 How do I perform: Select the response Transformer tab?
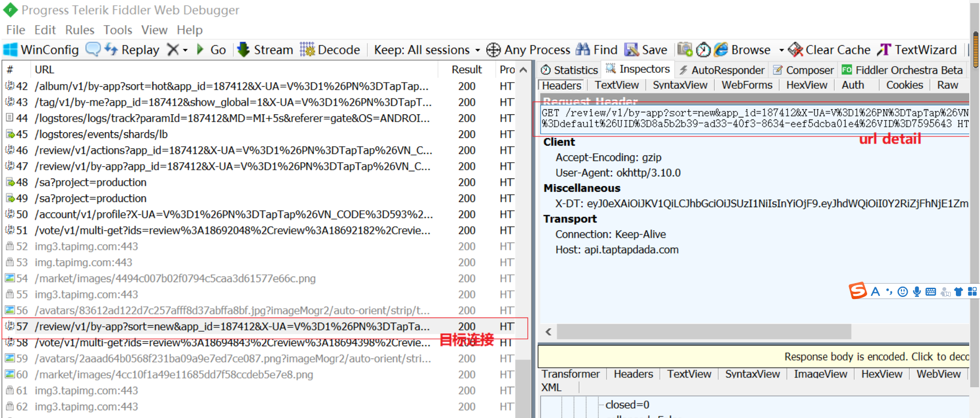coord(571,374)
